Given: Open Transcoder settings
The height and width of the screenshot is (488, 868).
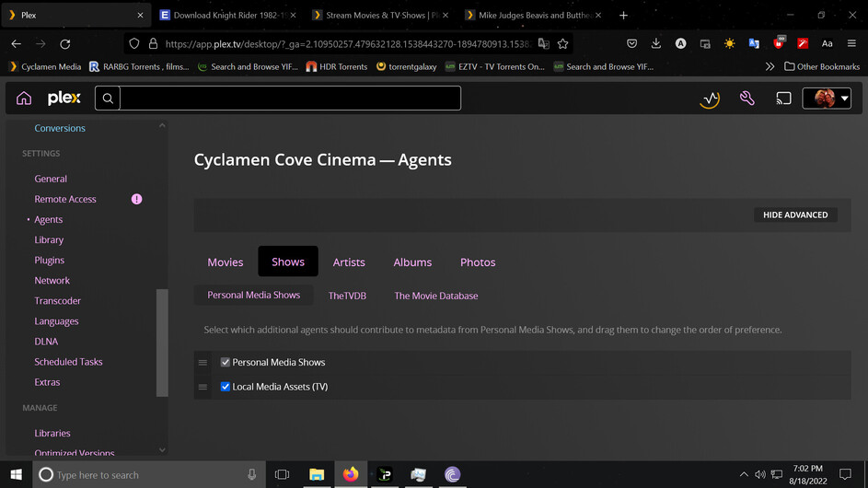Looking at the screenshot, I should click(58, 301).
